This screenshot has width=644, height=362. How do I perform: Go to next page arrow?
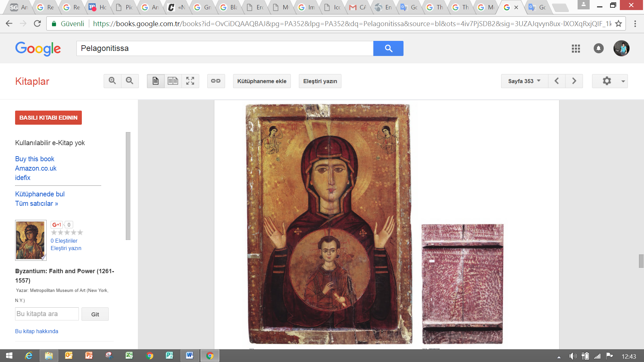(574, 81)
